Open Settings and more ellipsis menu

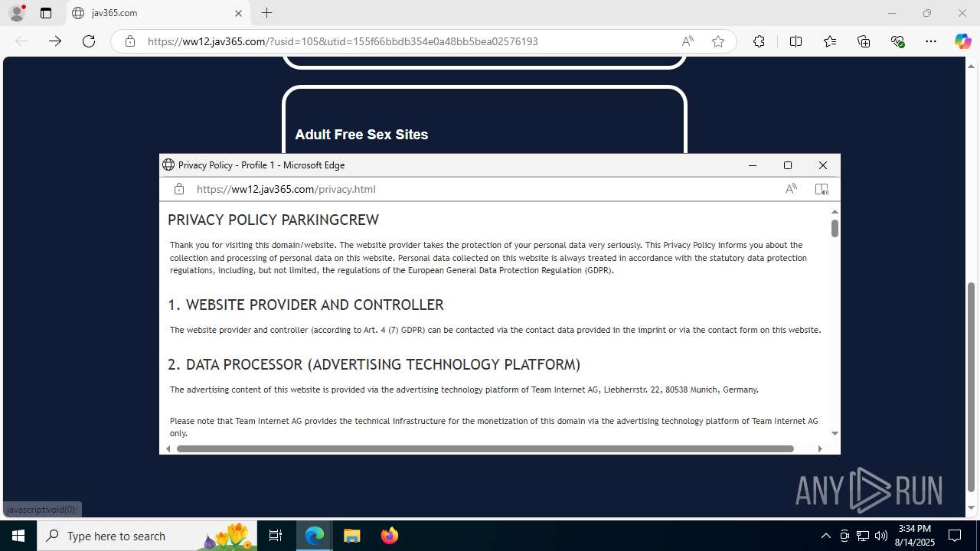coord(931,41)
